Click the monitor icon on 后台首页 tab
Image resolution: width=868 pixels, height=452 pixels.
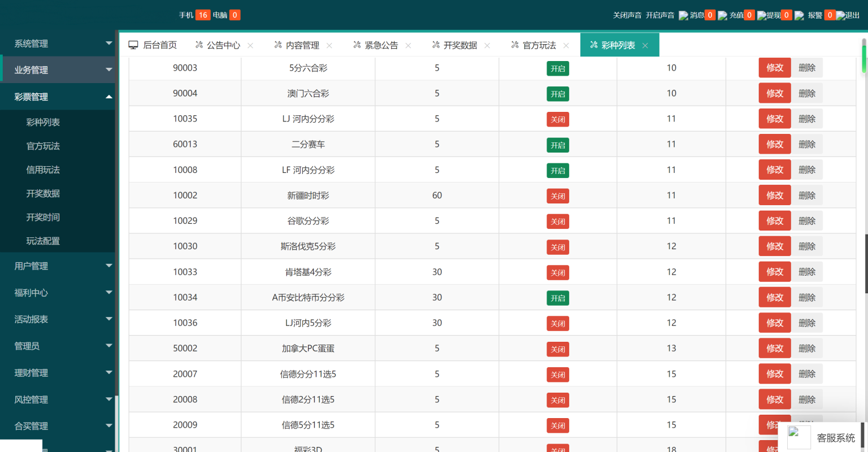click(x=133, y=45)
